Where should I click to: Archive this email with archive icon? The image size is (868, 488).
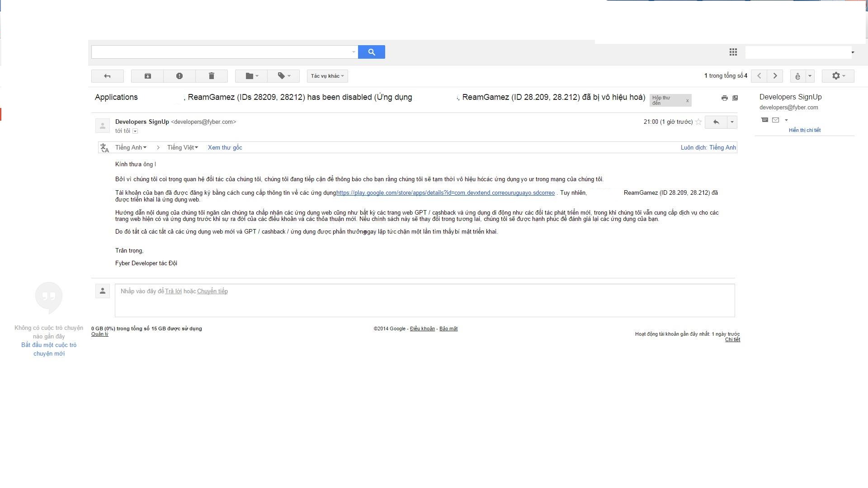pyautogui.click(x=147, y=76)
